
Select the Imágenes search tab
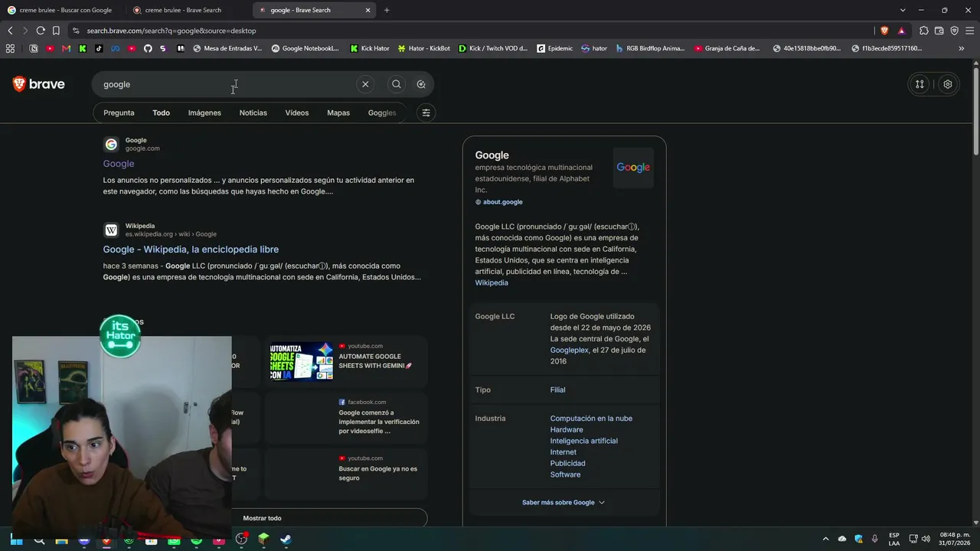coord(204,112)
